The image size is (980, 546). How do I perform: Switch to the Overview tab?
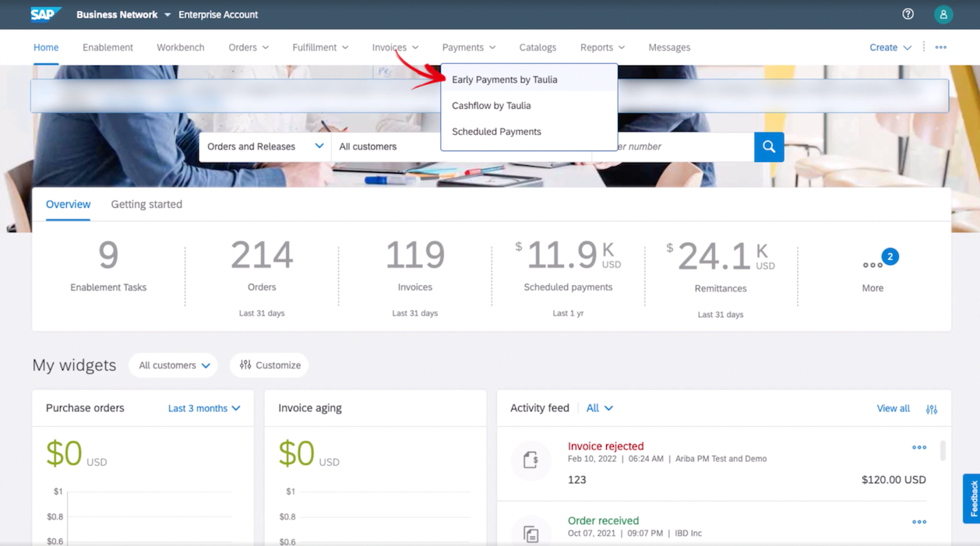tap(68, 204)
